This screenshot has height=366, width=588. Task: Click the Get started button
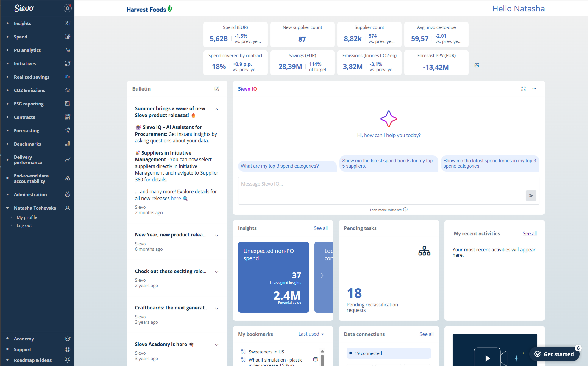[555, 354]
